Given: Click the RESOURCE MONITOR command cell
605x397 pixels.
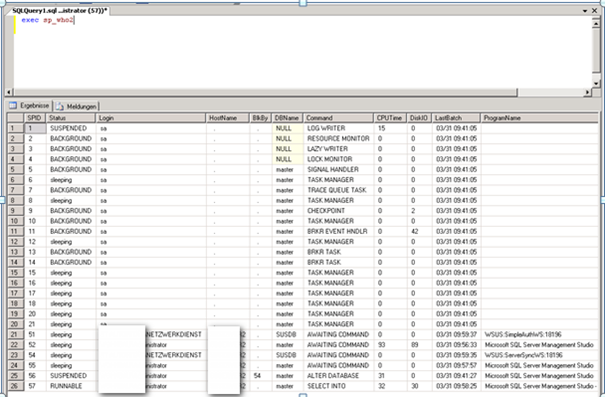Looking at the screenshot, I should point(338,139).
